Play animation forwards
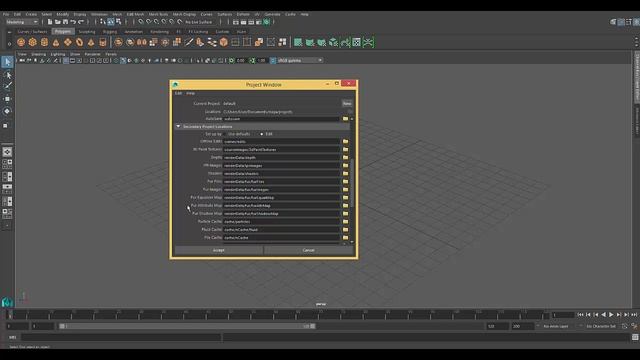The image size is (640, 360). click(x=611, y=315)
